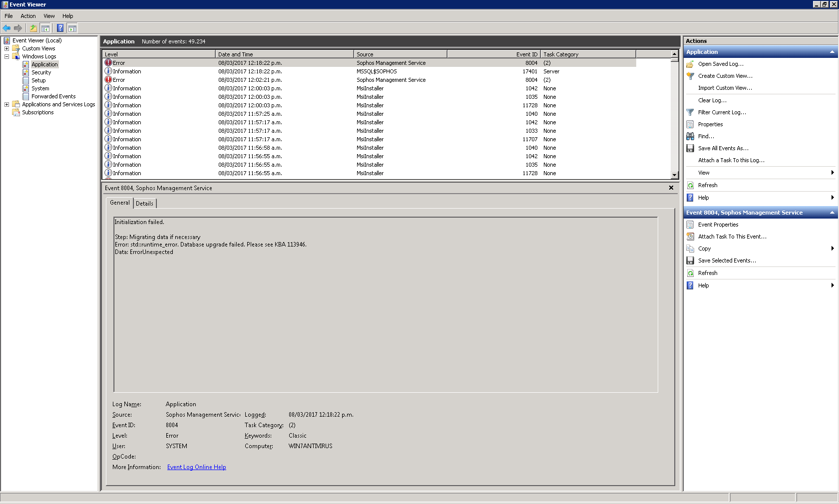This screenshot has width=839, height=504.
Task: Open the Help submenu arrow under Event 8004
Action: click(x=833, y=285)
